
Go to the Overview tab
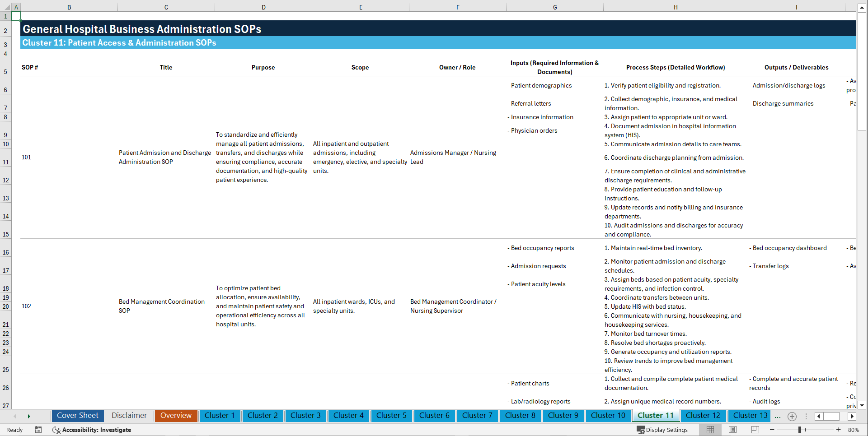click(176, 416)
